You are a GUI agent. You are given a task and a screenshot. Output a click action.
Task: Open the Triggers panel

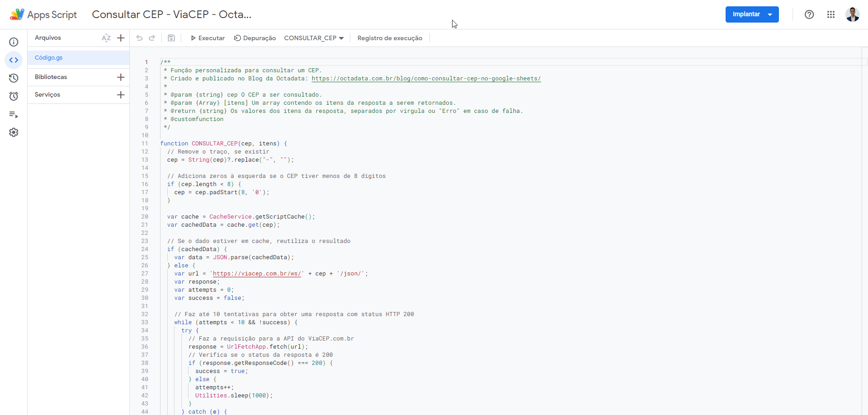tap(14, 96)
